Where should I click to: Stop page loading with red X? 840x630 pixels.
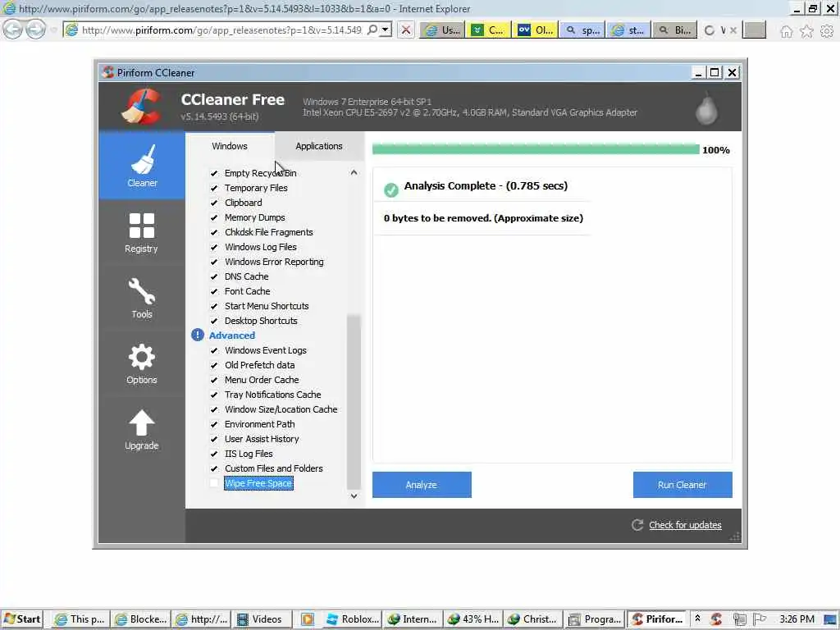[406, 30]
